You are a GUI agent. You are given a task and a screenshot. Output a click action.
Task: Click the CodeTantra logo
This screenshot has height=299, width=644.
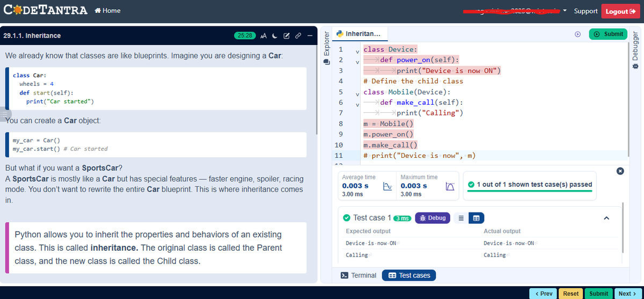[45, 11]
